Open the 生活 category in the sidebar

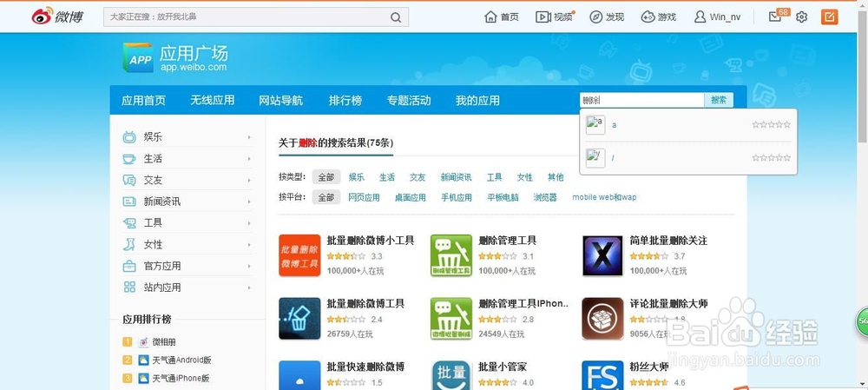[153, 158]
